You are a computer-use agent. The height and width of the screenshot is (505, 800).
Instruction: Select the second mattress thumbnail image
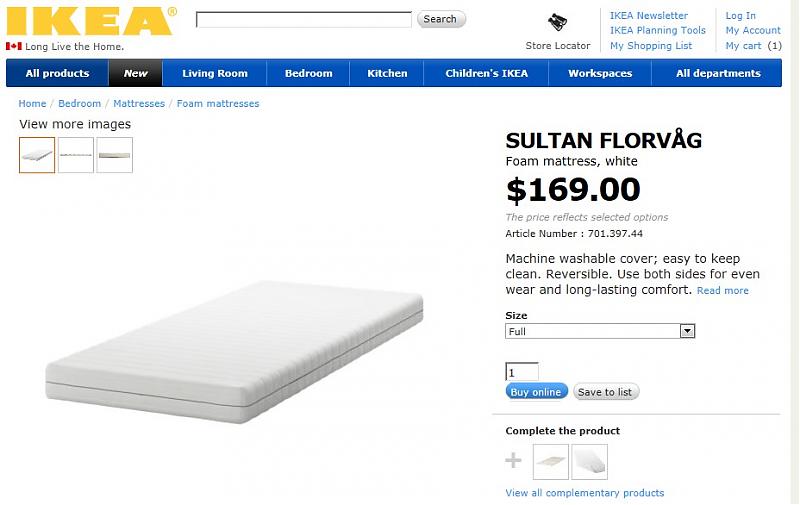pos(76,155)
